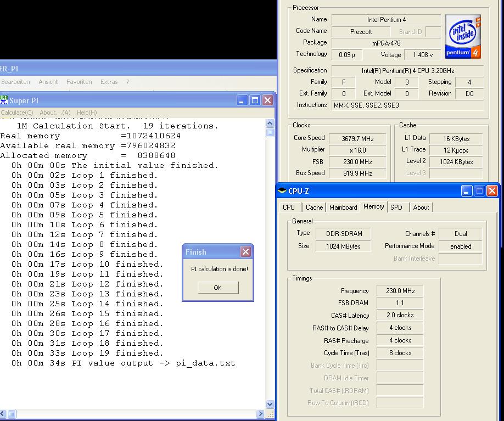Screen dimensions: 504x421
Task: Click the Core Speed value 3679.7 MHz
Action: pos(357,139)
